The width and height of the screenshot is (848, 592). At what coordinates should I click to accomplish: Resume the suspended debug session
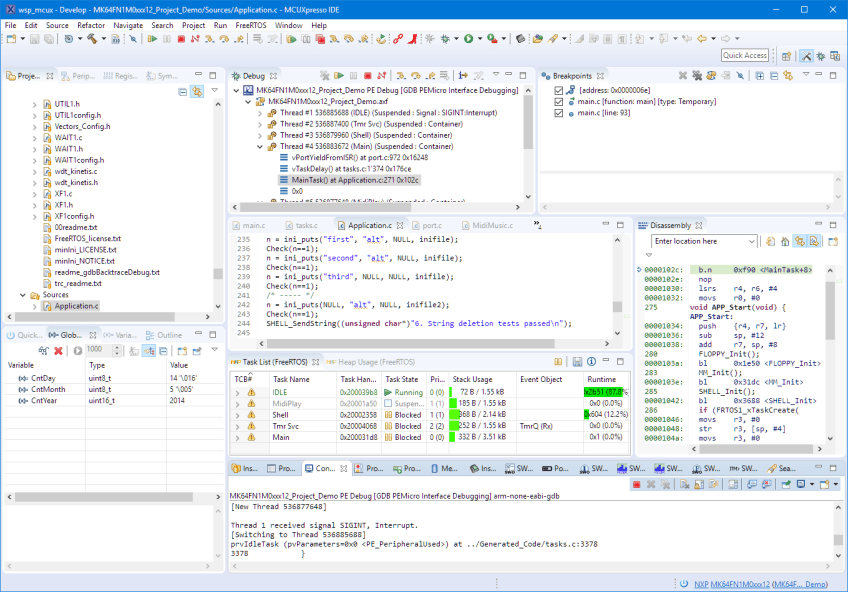click(339, 76)
